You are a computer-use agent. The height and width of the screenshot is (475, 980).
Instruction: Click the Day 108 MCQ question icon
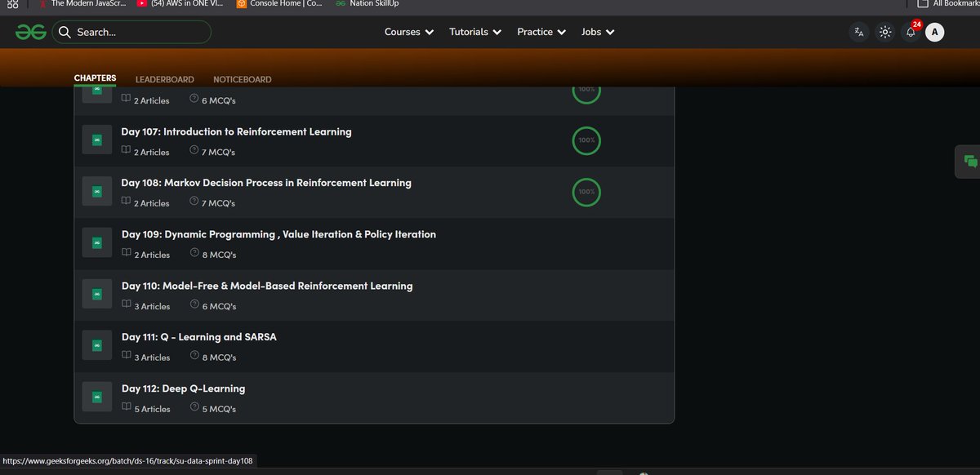(x=194, y=202)
